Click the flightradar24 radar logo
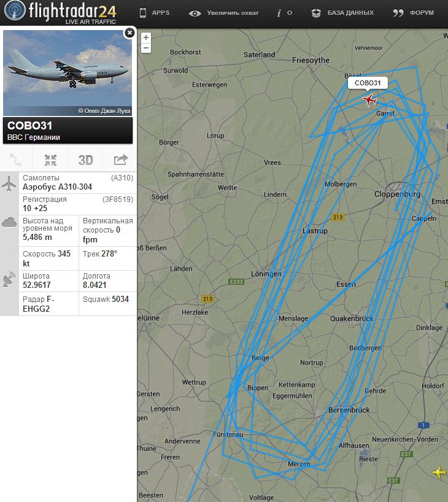The image size is (448, 502). coord(14,10)
